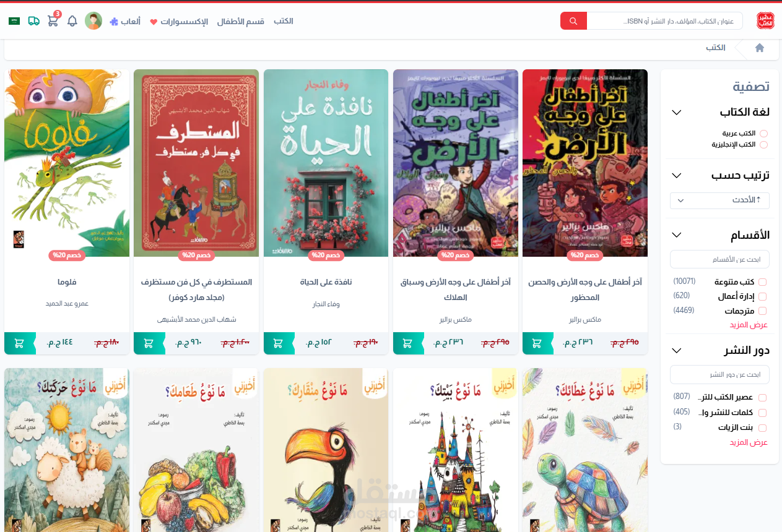Viewport: 782px width, 532px height.
Task: Click the red search magnifier button
Action: point(573,21)
